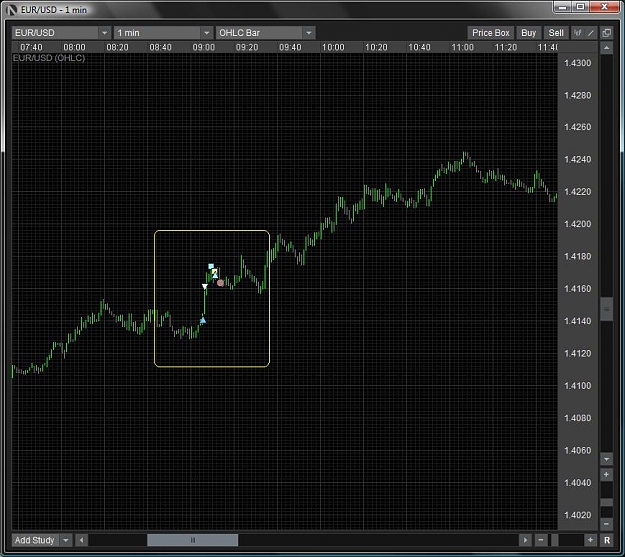
Task: Open the EUR/USD symbol dropdown arrow
Action: click(104, 33)
